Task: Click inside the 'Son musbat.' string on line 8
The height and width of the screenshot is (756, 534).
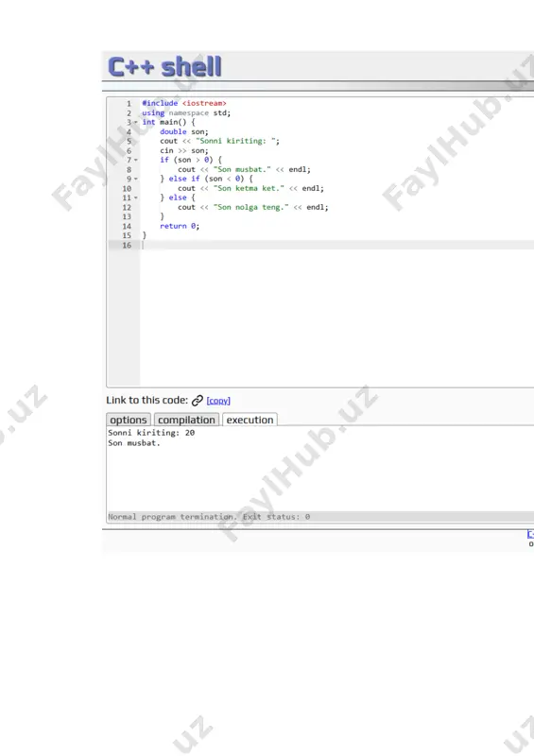Action: [242, 169]
